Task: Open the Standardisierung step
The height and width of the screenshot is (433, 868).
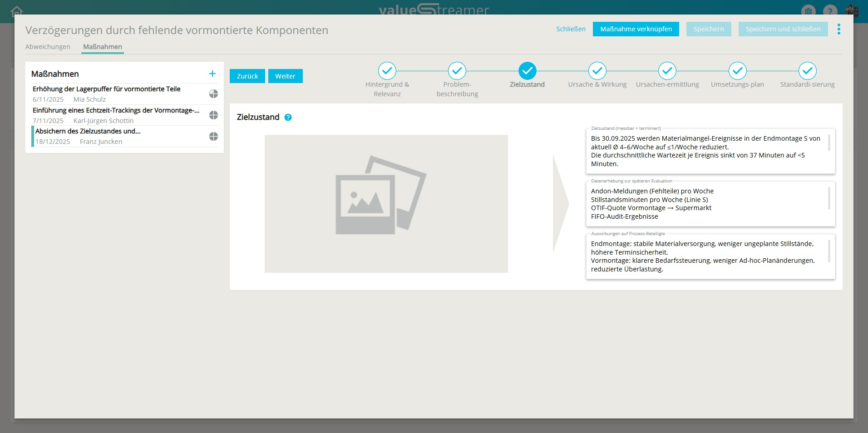Action: [x=807, y=71]
